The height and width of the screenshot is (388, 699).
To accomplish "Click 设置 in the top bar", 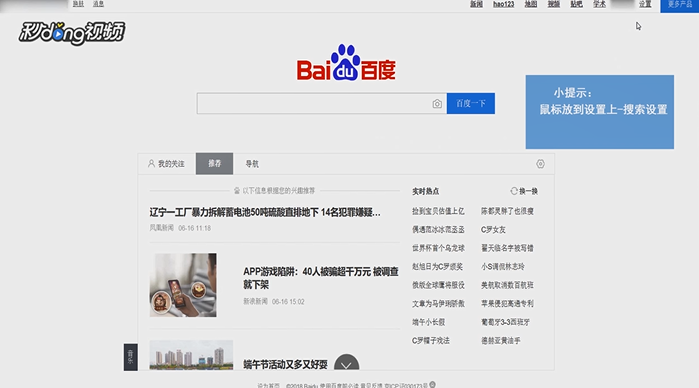I will (x=645, y=4).
